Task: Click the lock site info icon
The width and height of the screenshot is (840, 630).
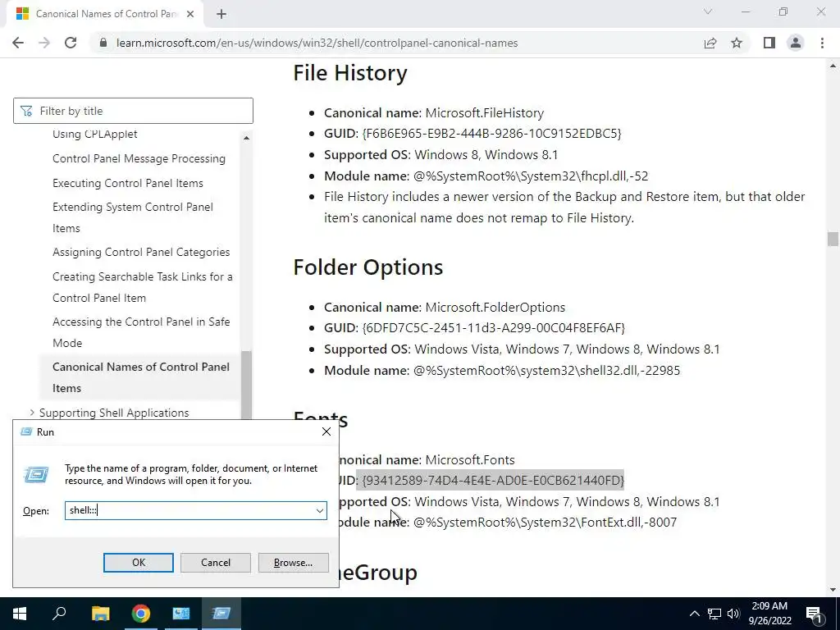Action: pyautogui.click(x=103, y=43)
